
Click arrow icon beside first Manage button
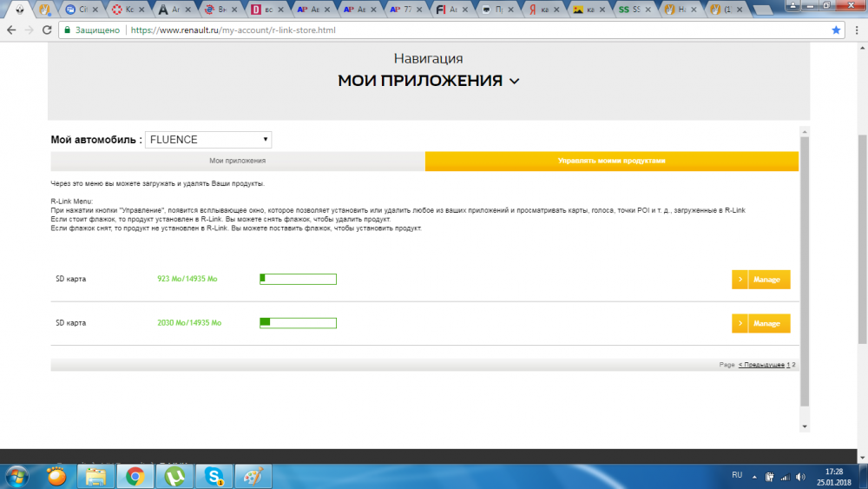point(740,280)
